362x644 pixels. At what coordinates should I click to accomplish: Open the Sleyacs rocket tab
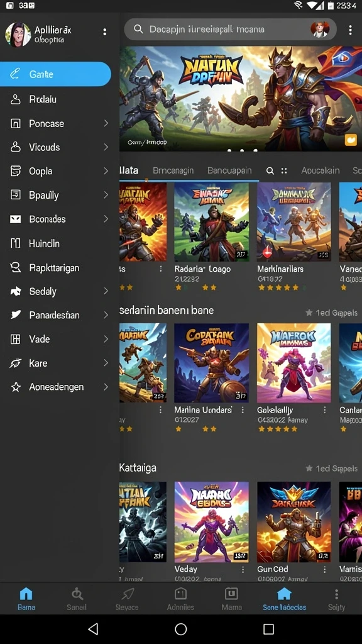[x=127, y=599]
